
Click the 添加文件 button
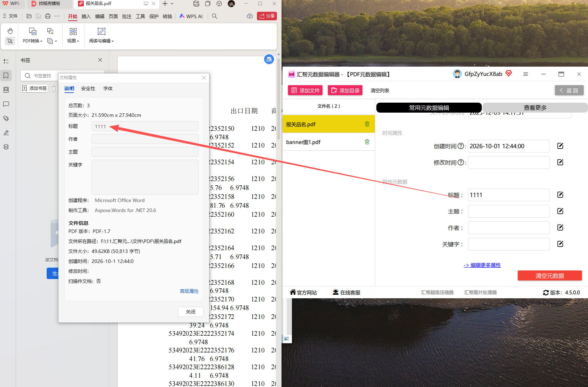coord(305,91)
